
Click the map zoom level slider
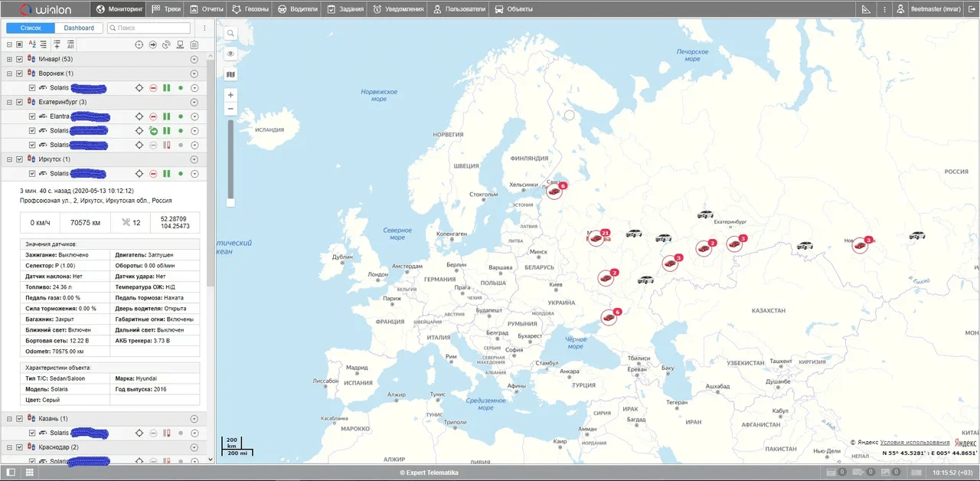(231, 161)
